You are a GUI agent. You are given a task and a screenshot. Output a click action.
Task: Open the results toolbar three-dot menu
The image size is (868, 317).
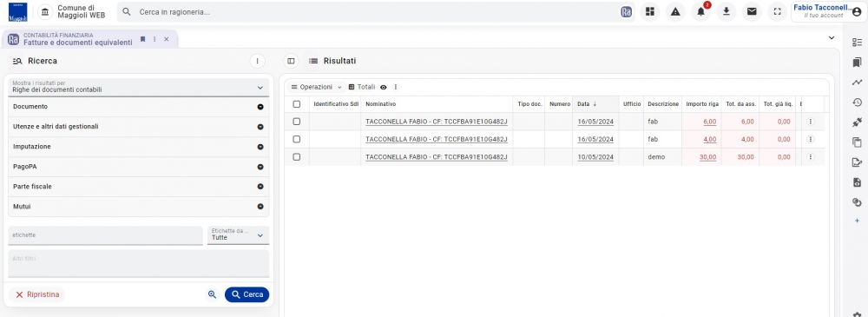tap(396, 87)
